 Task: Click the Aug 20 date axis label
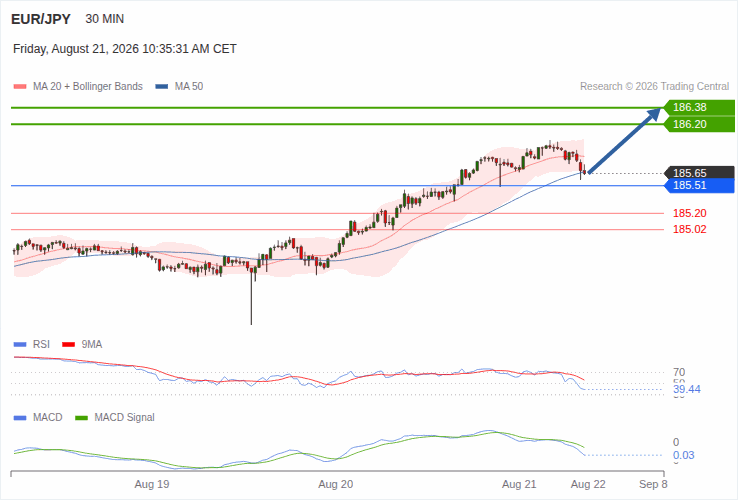[x=336, y=484]
